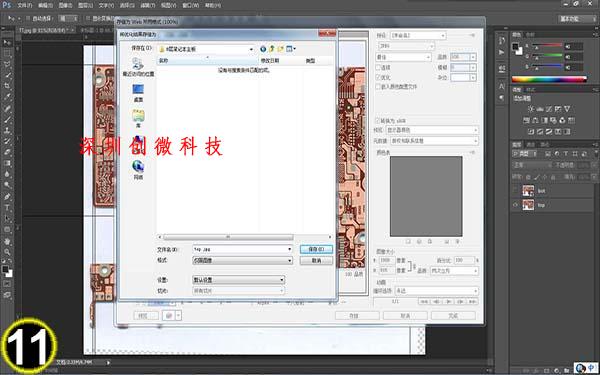Go up one folder level icon
This screenshot has height=375, width=600.
click(x=272, y=49)
